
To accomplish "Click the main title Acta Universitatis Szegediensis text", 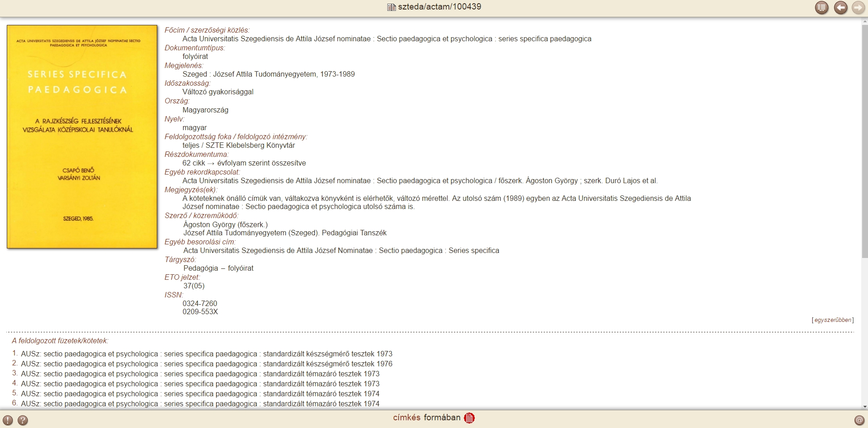I will (x=387, y=39).
